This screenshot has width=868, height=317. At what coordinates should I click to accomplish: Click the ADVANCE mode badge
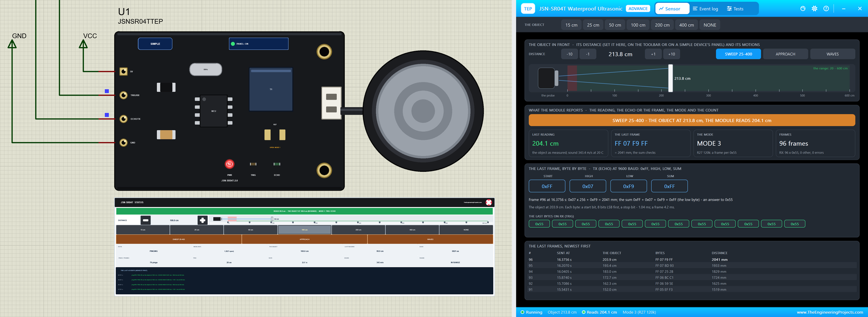[638, 9]
